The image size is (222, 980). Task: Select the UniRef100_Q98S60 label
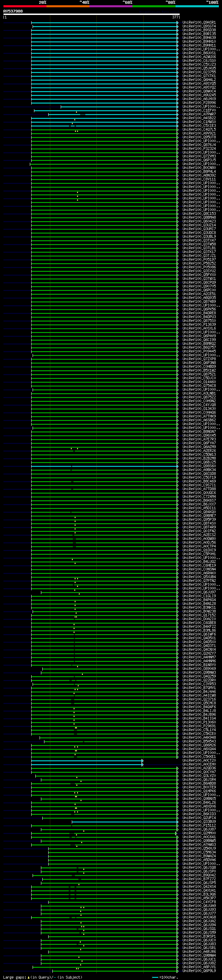click(199, 466)
